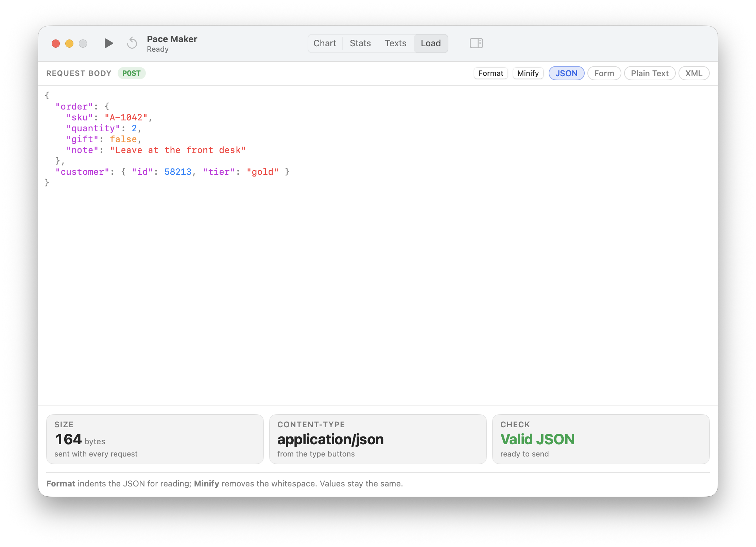Switch to the Chart tab
The image size is (756, 547).
click(325, 43)
